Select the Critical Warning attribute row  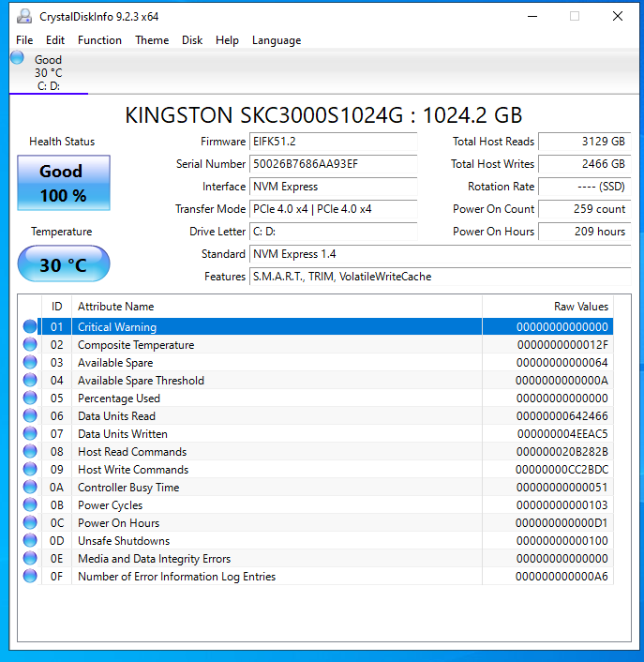325,326
